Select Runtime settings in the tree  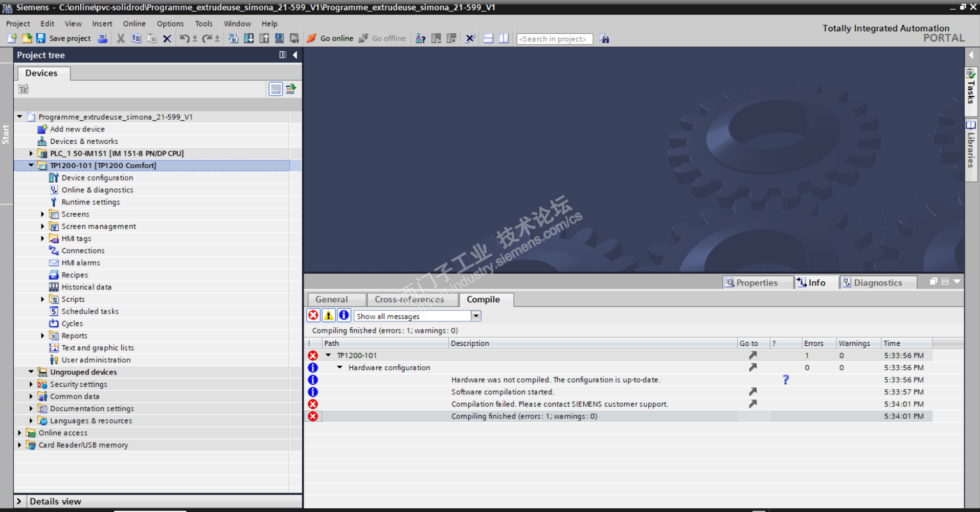click(x=91, y=202)
